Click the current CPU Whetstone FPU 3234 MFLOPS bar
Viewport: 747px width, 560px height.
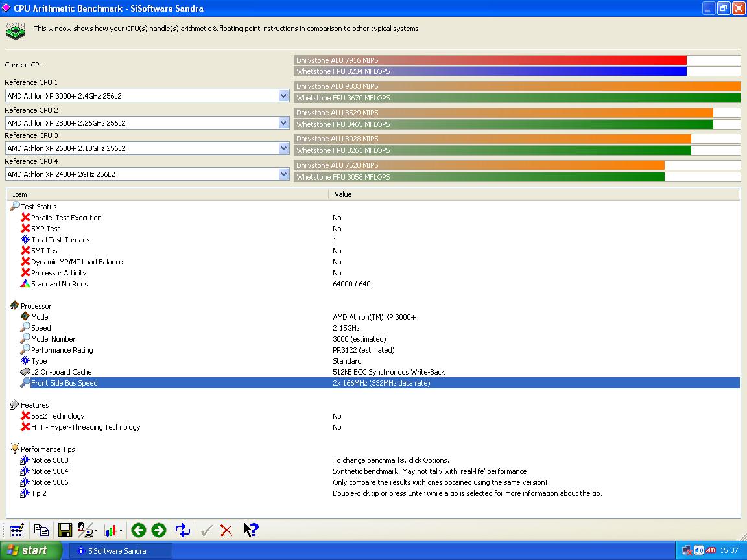(517, 71)
